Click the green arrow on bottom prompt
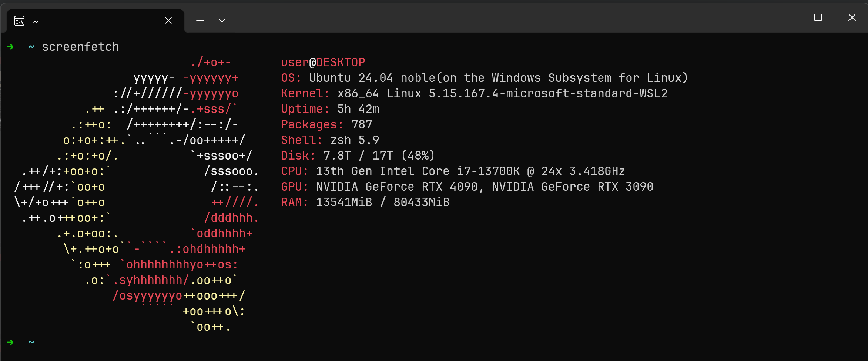 (x=10, y=342)
